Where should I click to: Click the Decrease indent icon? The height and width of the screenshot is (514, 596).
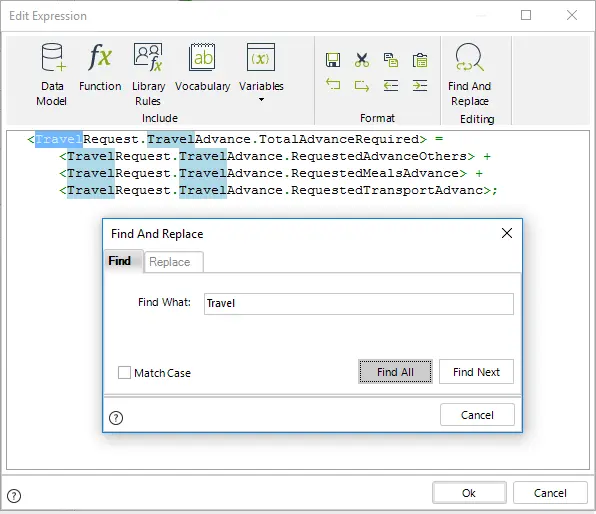391,86
